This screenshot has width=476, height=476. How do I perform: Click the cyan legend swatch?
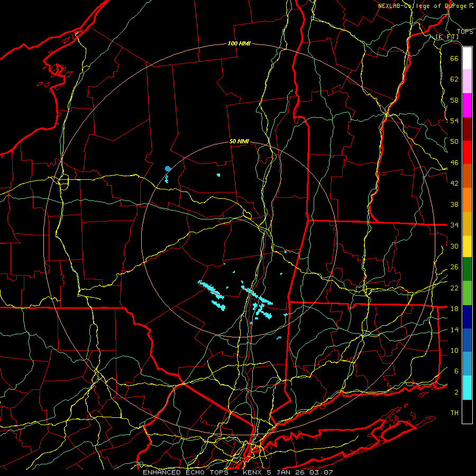[x=467, y=388]
